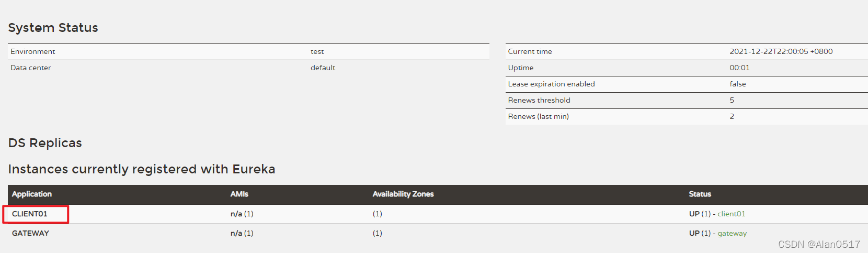Click the Instances currently registered with Eureka heading
This screenshot has height=253, width=868.
pos(142,169)
